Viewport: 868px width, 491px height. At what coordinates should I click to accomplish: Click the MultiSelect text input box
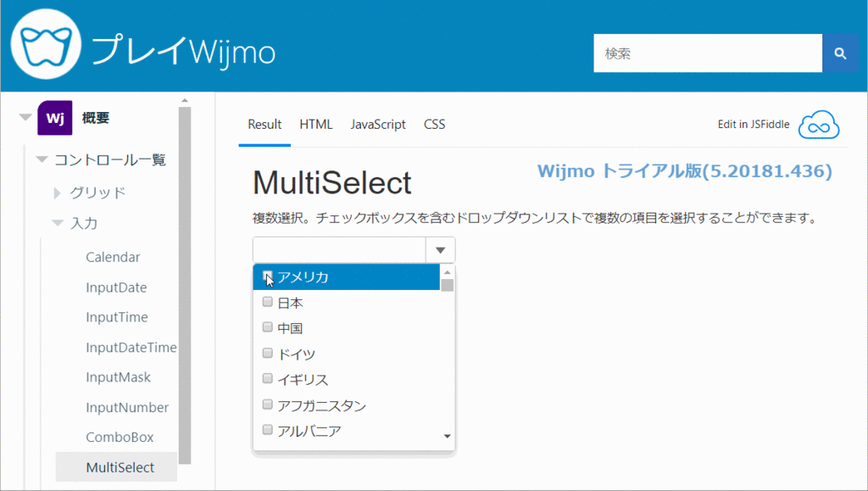339,250
